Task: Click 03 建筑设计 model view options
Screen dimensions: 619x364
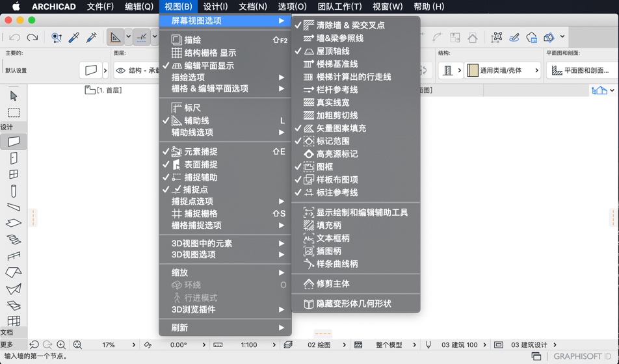Action: 529,344
